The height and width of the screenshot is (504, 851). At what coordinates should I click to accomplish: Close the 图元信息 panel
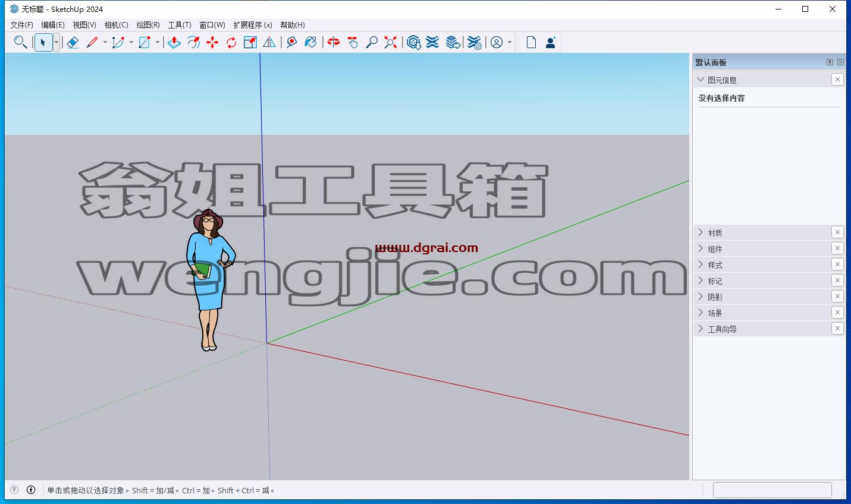(x=837, y=80)
